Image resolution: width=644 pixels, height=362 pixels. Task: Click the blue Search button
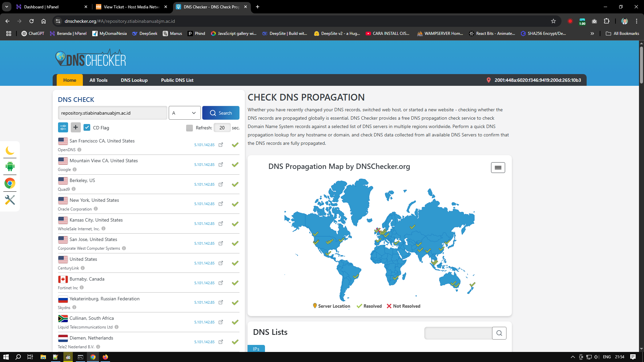(x=221, y=113)
